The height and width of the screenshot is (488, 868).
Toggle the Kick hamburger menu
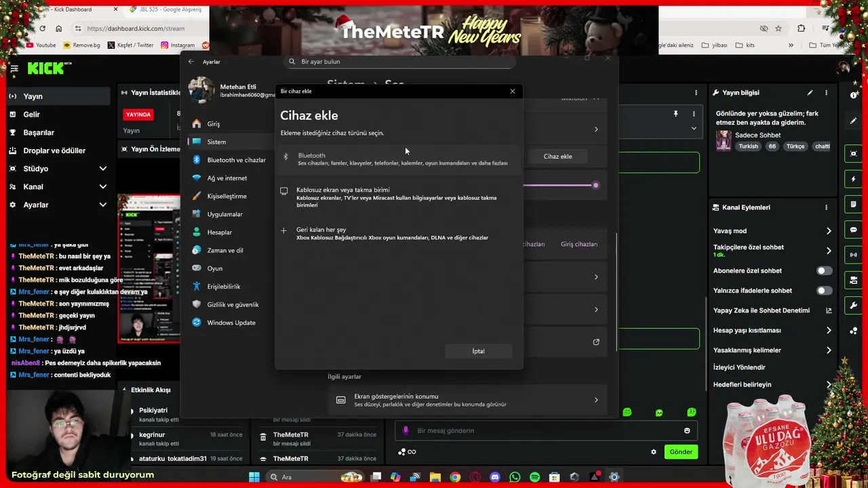14,68
